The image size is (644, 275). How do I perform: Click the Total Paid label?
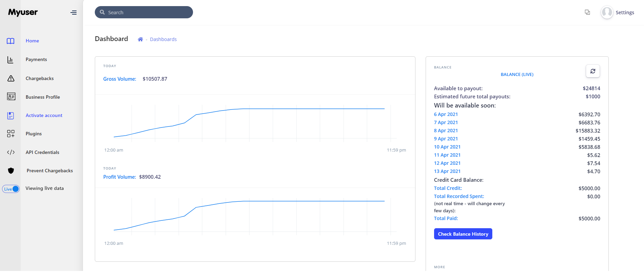click(x=446, y=218)
